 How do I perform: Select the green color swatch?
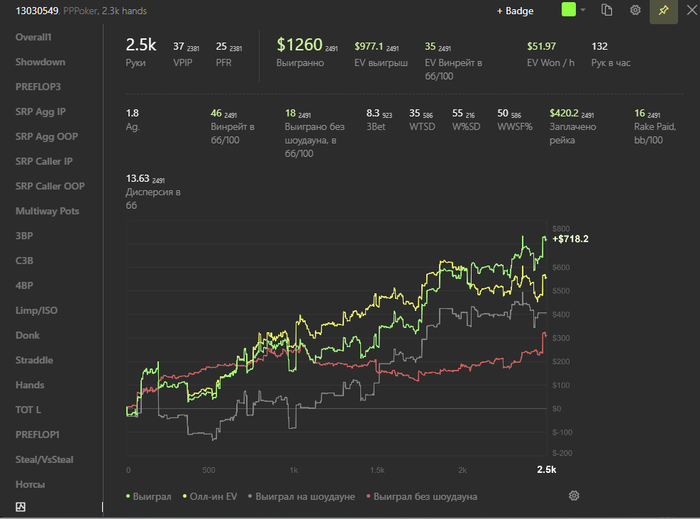pos(568,10)
